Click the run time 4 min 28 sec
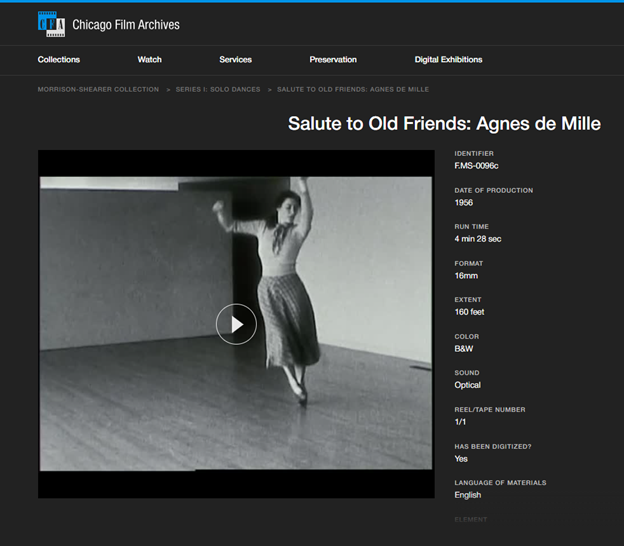The height and width of the screenshot is (546, 624). (478, 239)
